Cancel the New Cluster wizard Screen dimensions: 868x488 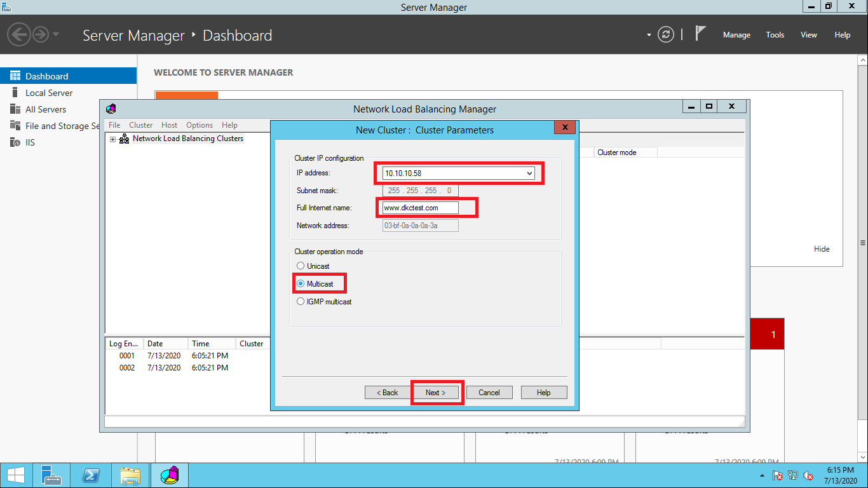click(489, 393)
